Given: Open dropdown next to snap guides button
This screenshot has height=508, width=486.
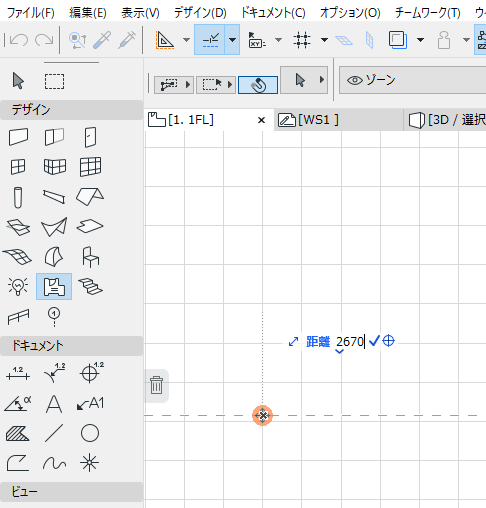Looking at the screenshot, I should tap(232, 39).
